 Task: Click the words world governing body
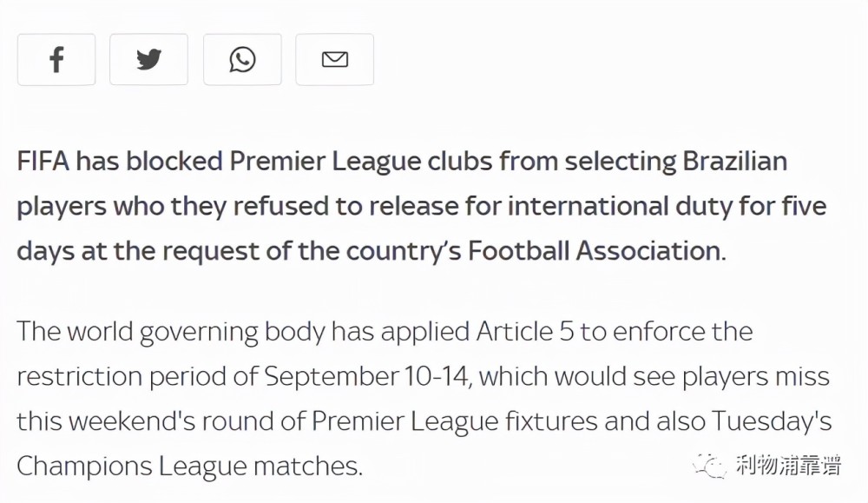click(x=196, y=333)
